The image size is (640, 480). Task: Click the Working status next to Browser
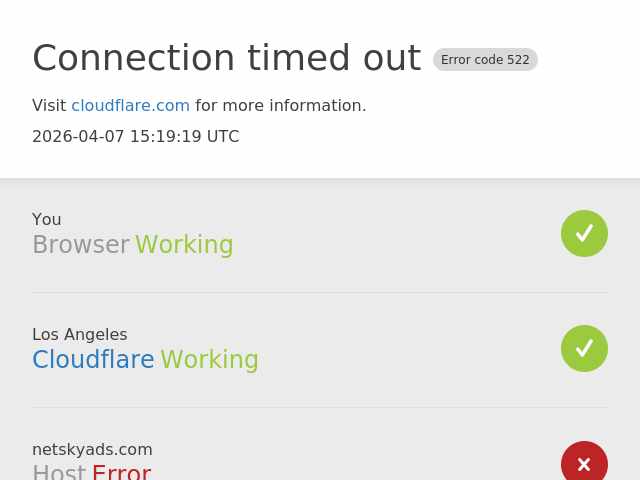184,245
